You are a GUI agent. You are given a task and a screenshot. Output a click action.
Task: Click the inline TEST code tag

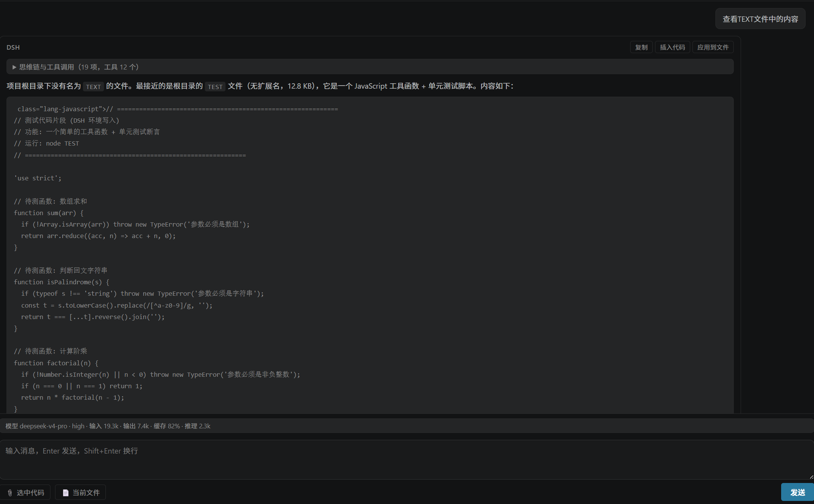[215, 87]
